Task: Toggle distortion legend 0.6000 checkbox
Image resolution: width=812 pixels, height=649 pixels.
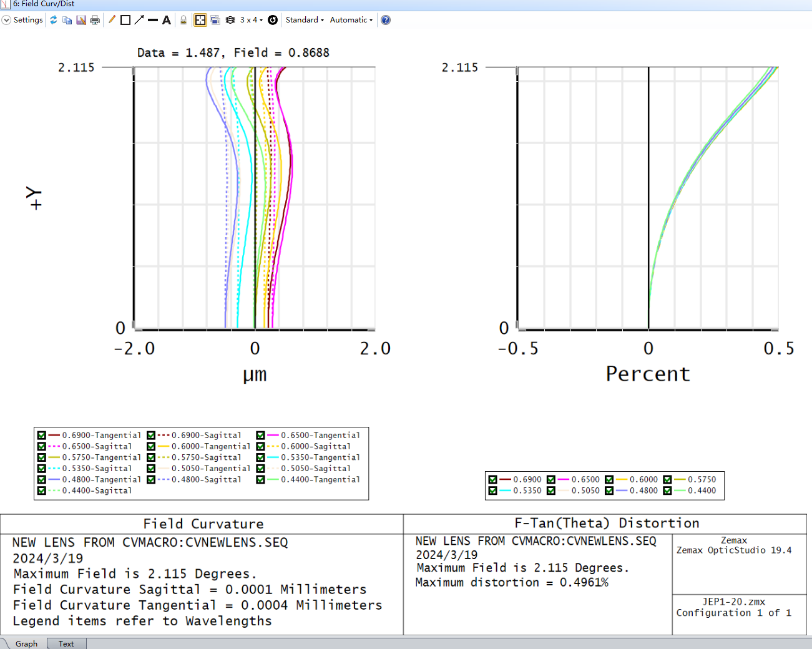Action: tap(609, 480)
